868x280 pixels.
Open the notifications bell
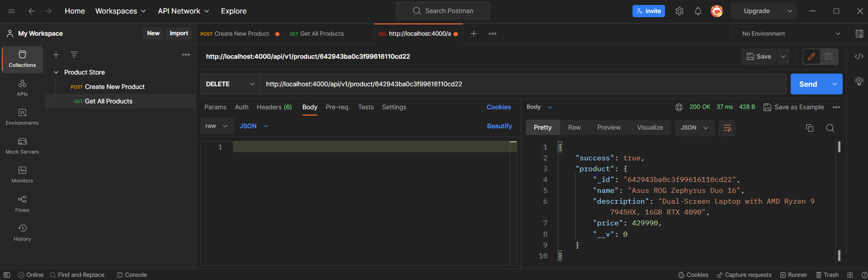tap(698, 11)
